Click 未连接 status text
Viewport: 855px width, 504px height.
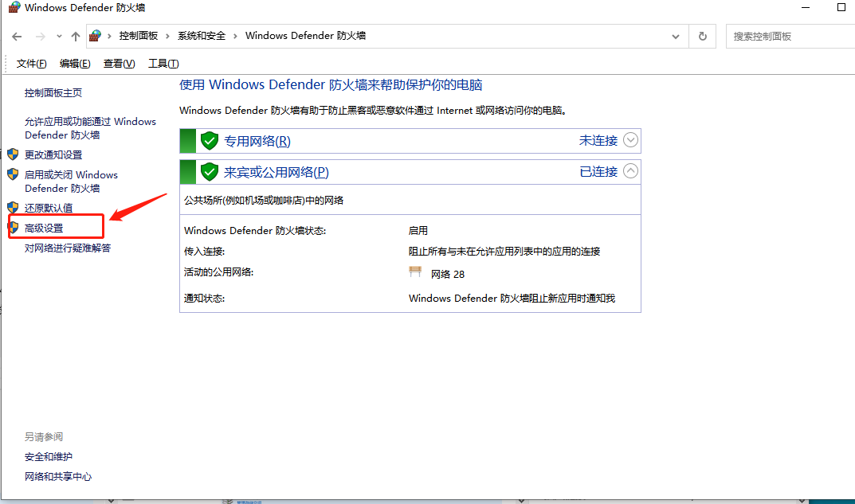coord(598,141)
